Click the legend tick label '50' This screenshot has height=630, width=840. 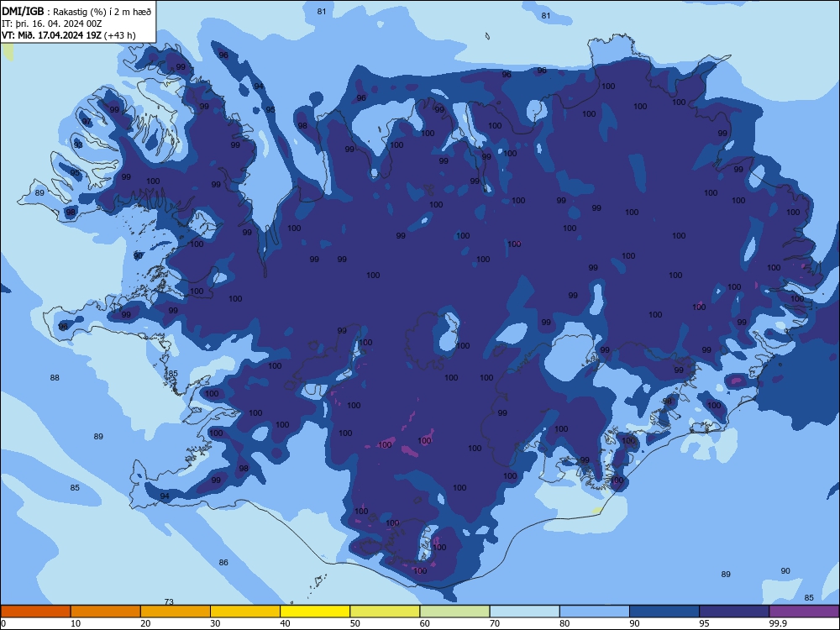point(354,623)
